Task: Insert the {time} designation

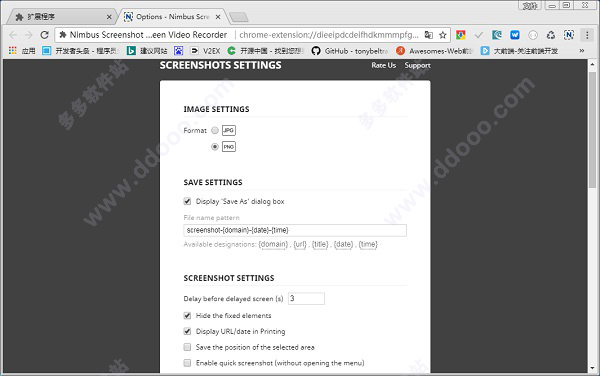Action: [368, 244]
